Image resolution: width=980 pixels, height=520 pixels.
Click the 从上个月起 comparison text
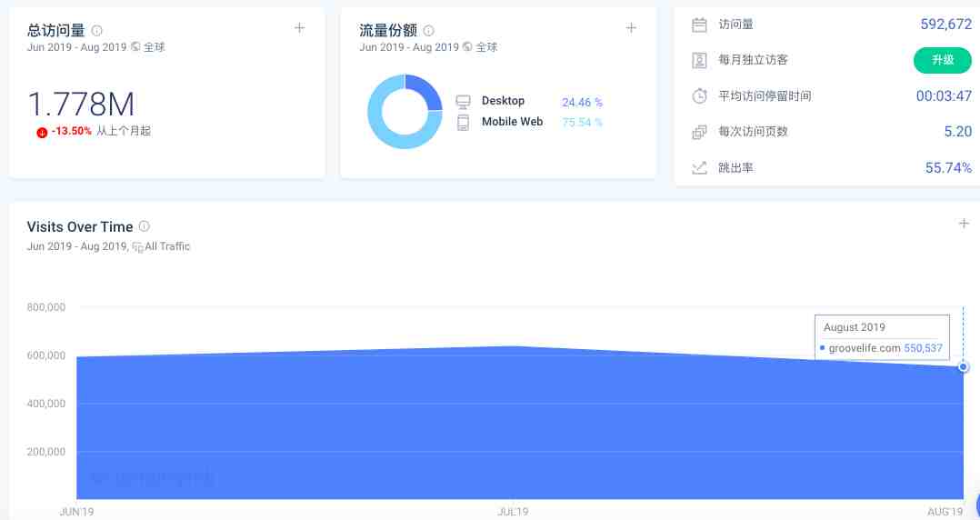point(124,131)
